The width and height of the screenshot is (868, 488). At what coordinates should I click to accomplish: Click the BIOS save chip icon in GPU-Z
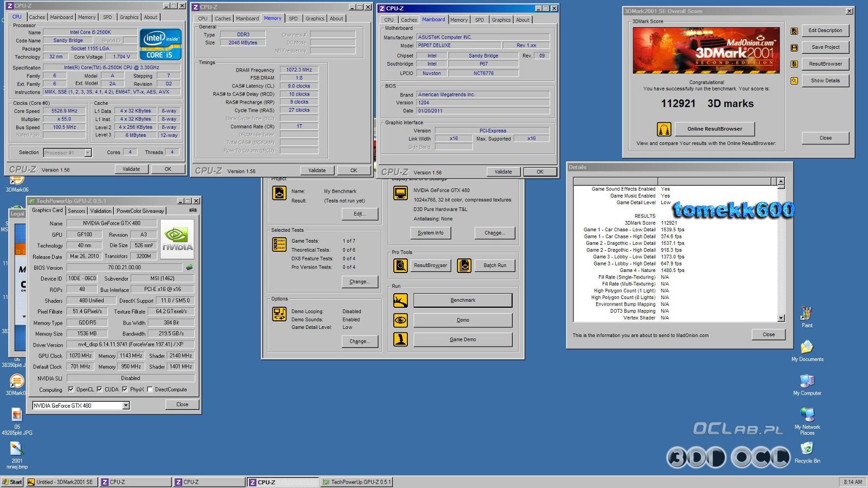[x=189, y=267]
